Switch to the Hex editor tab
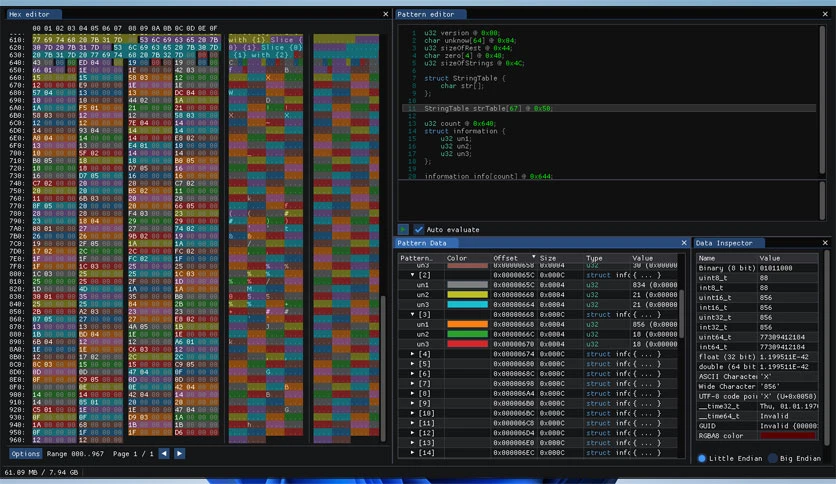This screenshot has height=484, width=836. 33,14
